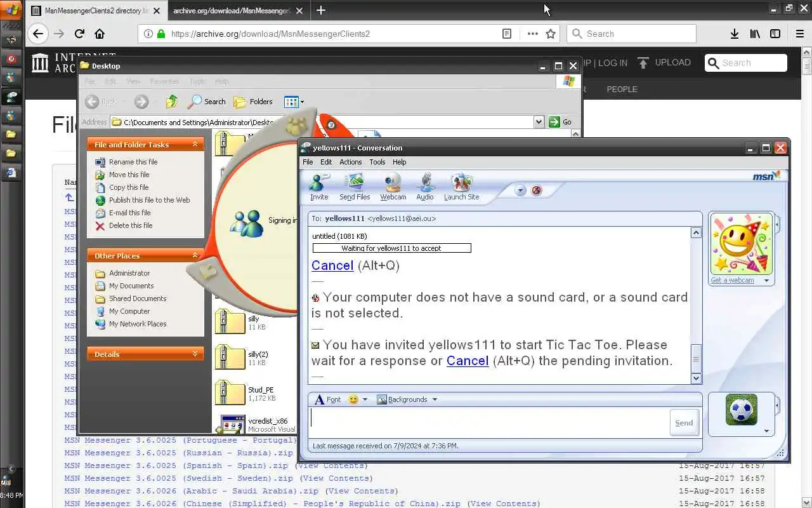Show Firefox sidebars icon

pyautogui.click(x=775, y=34)
